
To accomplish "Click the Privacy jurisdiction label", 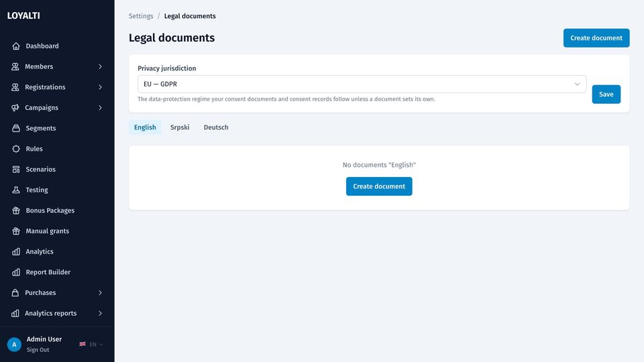I will click(x=167, y=68).
